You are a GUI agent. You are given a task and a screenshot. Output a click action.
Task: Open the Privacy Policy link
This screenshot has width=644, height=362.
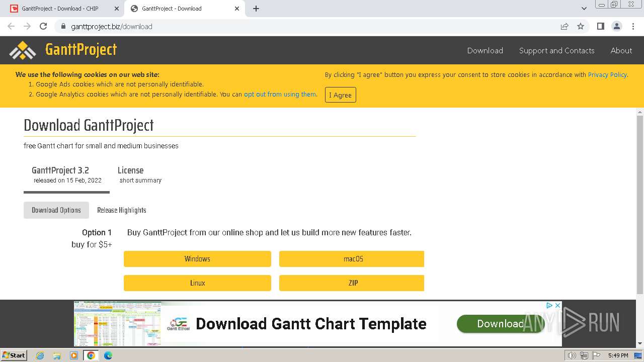click(x=607, y=74)
